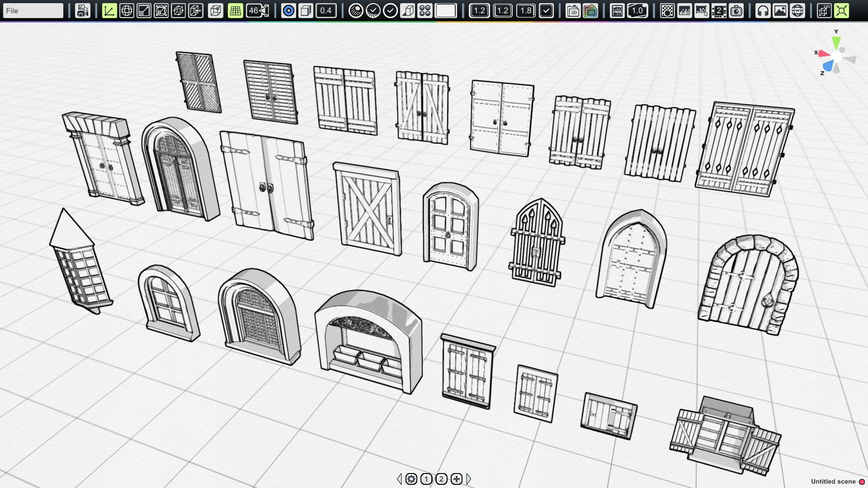Toggle the green axes gizmo display

(109, 10)
